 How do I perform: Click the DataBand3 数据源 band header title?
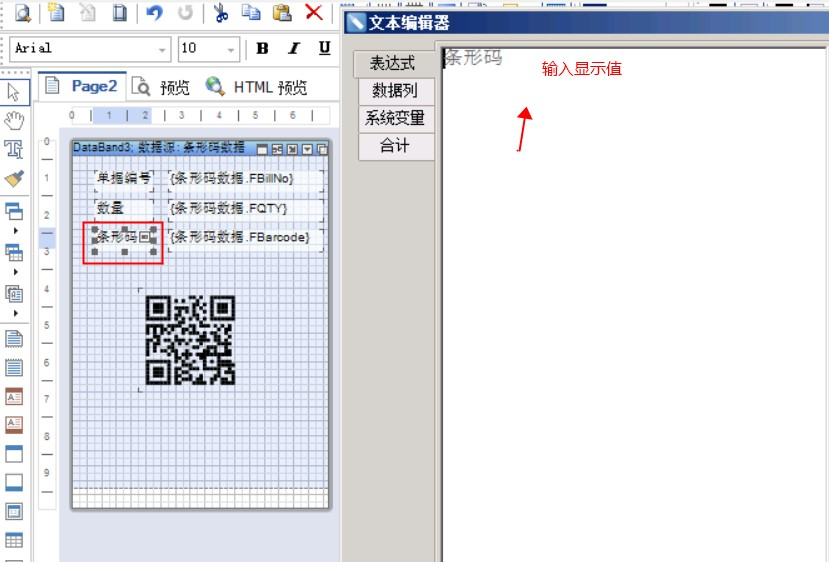coord(159,148)
